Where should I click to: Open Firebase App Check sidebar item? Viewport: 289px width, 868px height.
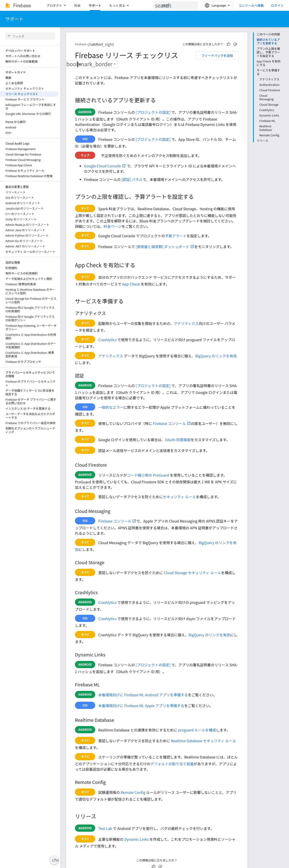point(18,165)
